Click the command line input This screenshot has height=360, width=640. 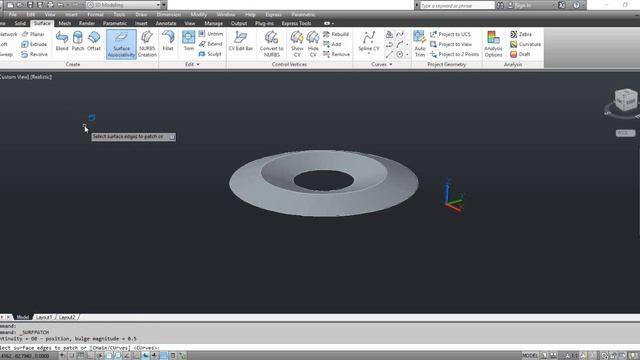[320, 348]
